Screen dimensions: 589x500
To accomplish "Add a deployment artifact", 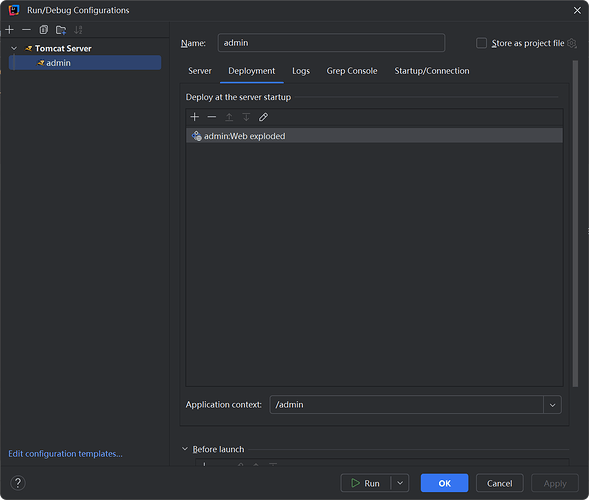I will click(195, 117).
